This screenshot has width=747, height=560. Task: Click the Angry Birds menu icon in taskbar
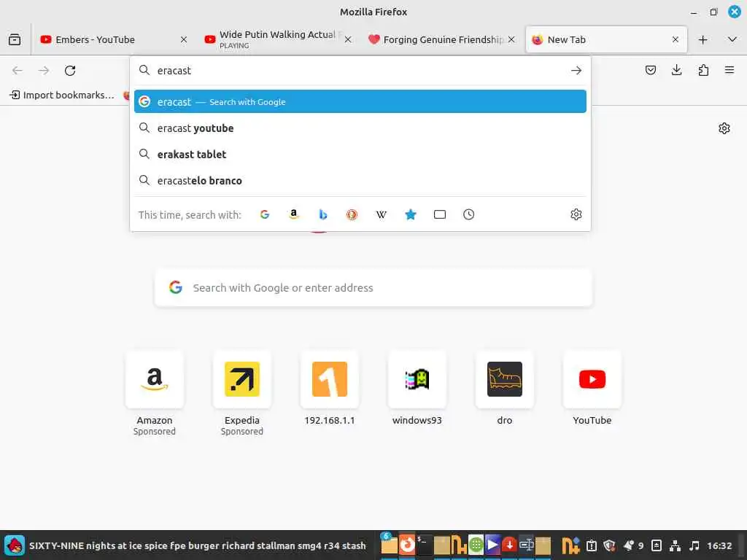(15, 545)
